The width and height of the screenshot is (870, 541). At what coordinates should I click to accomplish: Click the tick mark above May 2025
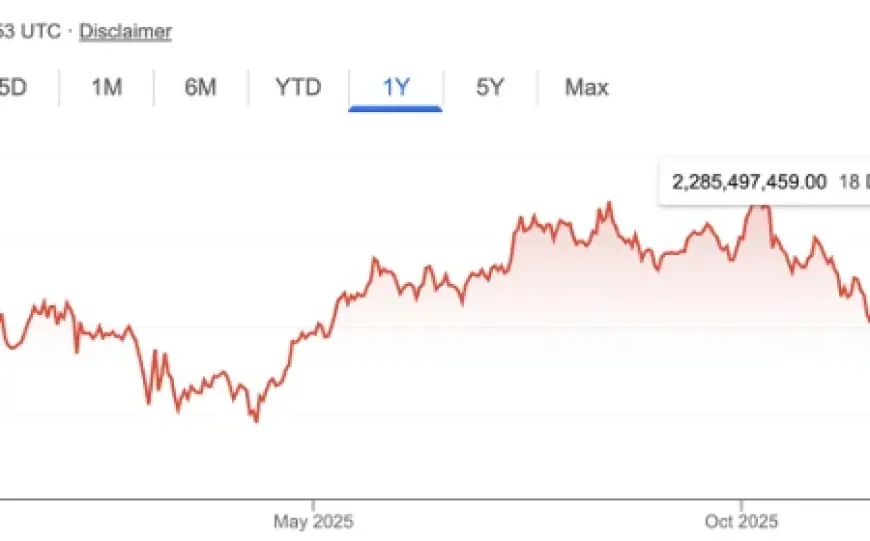[x=313, y=503]
